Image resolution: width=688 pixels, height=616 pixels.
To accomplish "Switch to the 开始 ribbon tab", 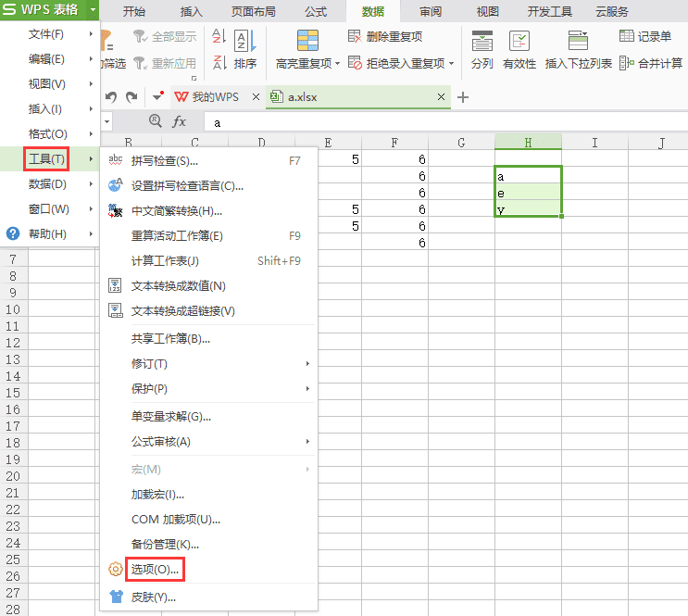I will (x=134, y=11).
